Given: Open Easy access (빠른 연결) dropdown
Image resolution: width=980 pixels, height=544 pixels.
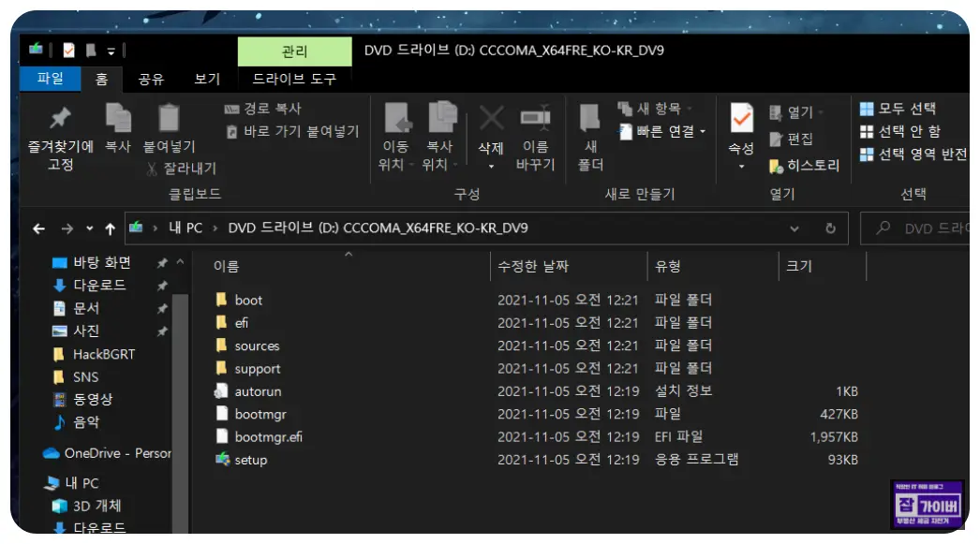Looking at the screenshot, I should coord(662,131).
